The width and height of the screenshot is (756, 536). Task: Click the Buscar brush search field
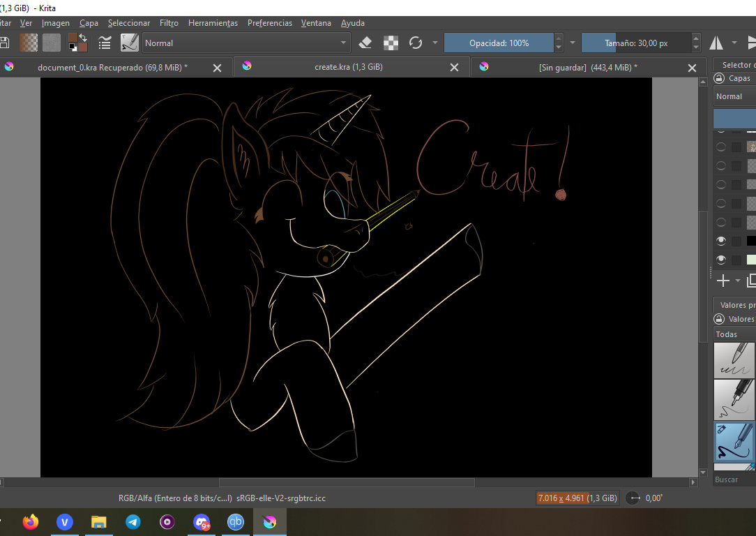pyautogui.click(x=734, y=479)
